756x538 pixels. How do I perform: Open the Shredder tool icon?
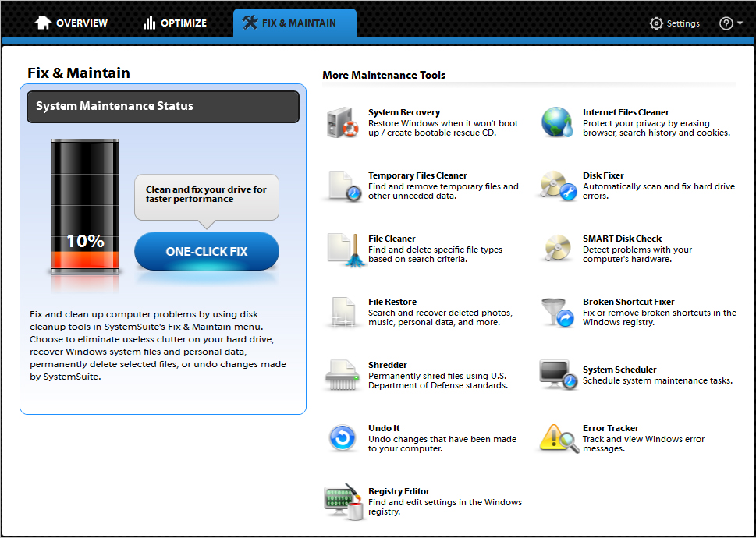click(x=343, y=375)
